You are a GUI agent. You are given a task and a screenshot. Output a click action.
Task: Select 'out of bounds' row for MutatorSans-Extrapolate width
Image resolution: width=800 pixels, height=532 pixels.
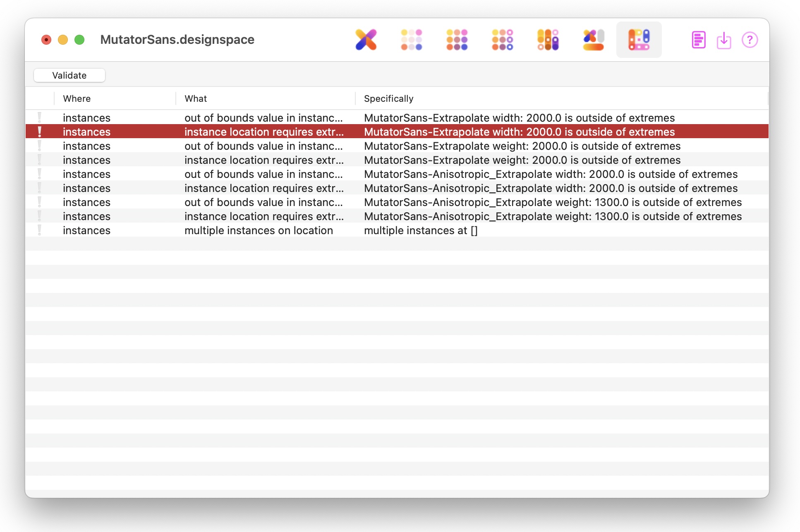[397, 117]
